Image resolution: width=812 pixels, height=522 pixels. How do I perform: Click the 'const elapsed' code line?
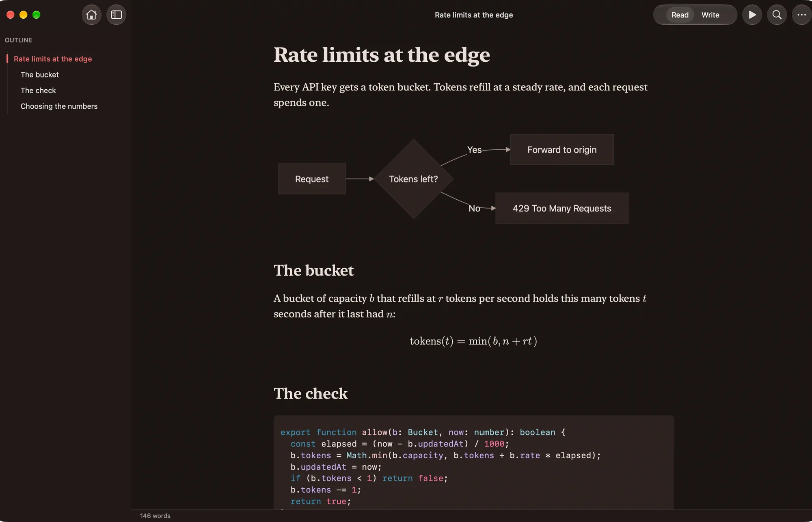click(x=400, y=444)
